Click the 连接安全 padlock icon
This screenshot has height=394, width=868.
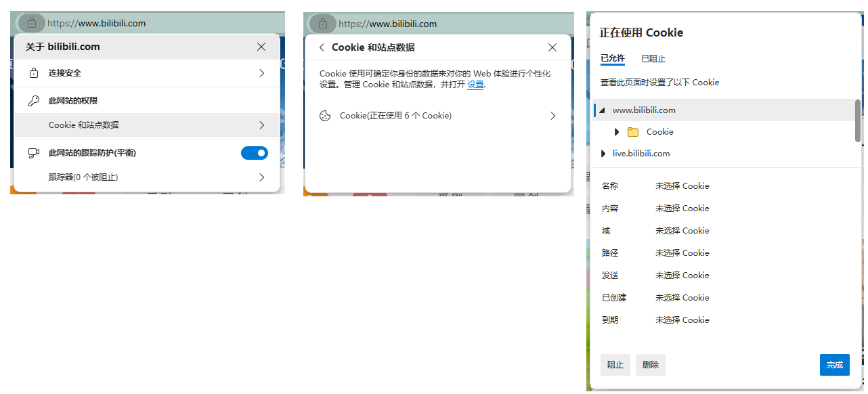34,73
